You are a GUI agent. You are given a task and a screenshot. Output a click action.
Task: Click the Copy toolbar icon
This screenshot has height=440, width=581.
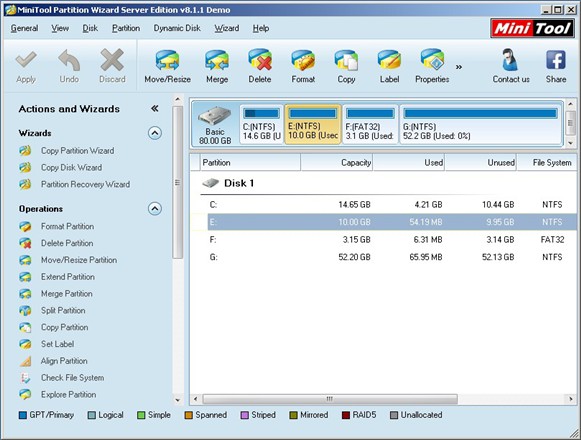[x=346, y=60]
